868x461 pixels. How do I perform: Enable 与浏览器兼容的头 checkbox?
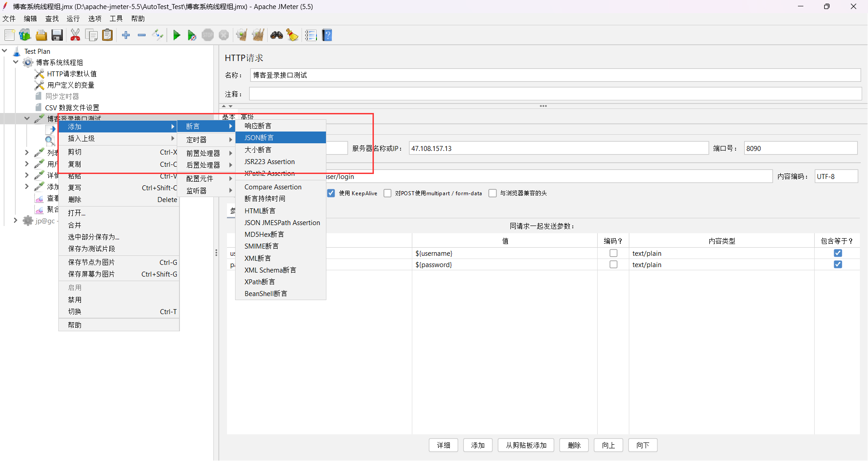(x=493, y=193)
